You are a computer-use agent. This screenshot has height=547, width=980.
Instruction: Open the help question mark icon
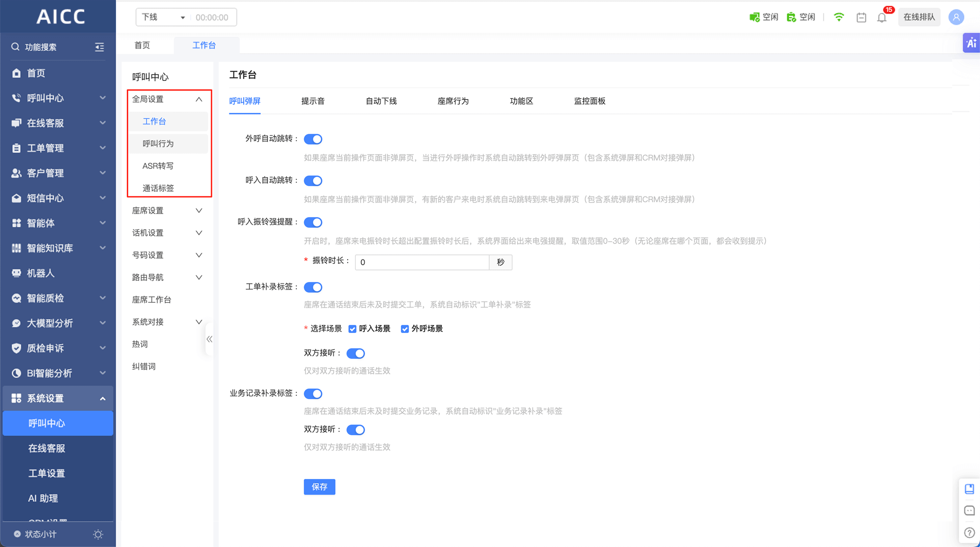coord(969,533)
